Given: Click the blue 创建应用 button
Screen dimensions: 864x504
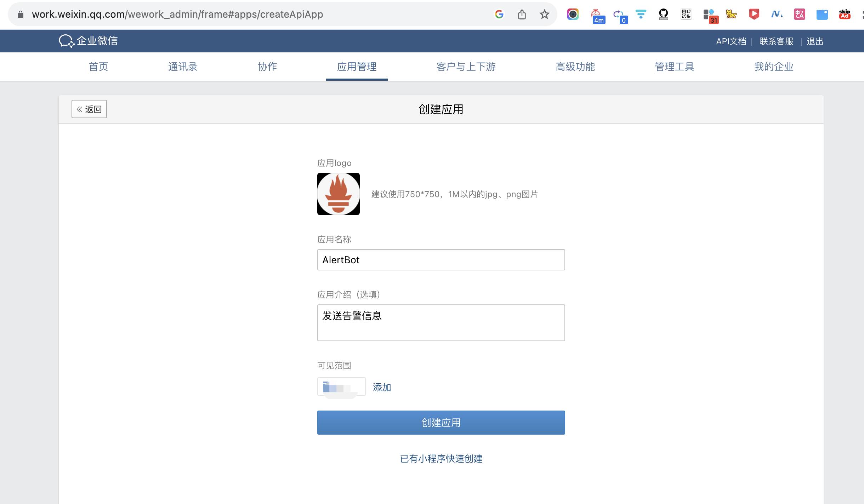Looking at the screenshot, I should coord(441,423).
